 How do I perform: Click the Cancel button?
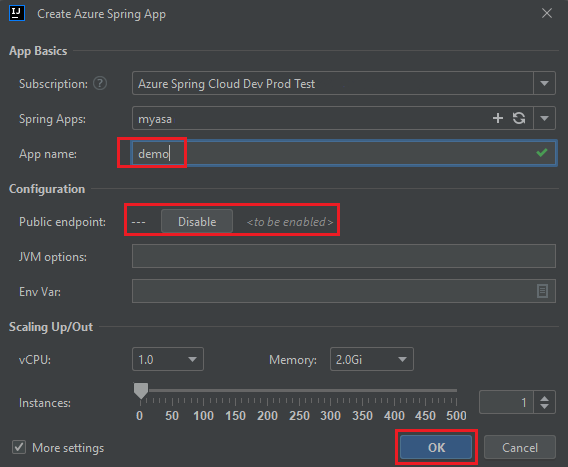coord(520,447)
